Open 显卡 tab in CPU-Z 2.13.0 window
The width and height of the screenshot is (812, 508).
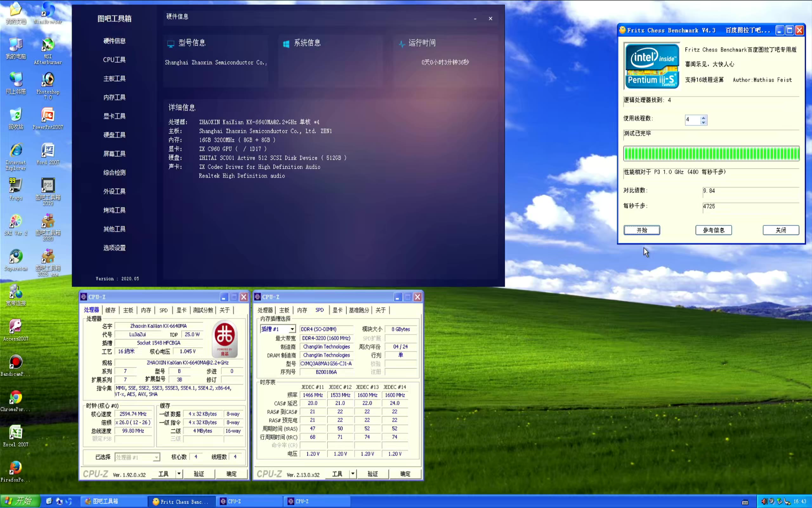(x=338, y=310)
